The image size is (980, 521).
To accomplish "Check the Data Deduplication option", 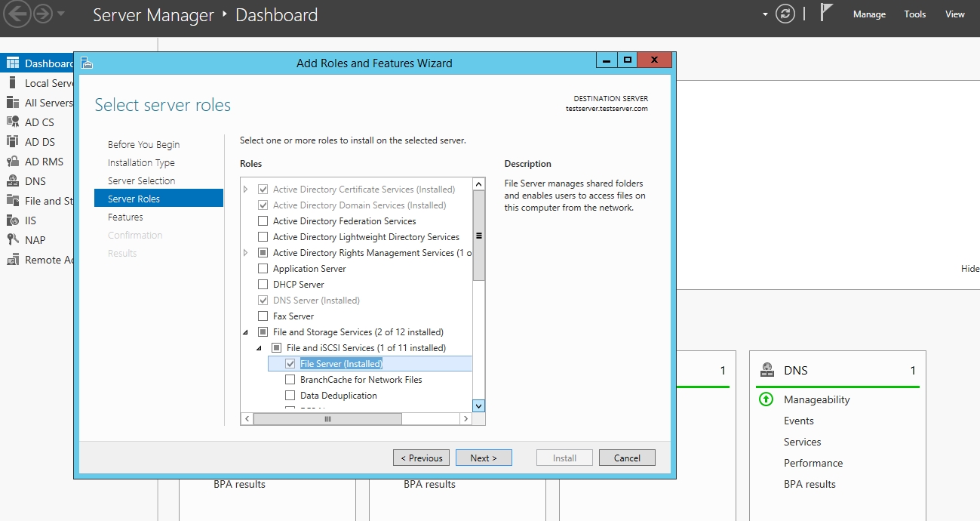I will (290, 396).
